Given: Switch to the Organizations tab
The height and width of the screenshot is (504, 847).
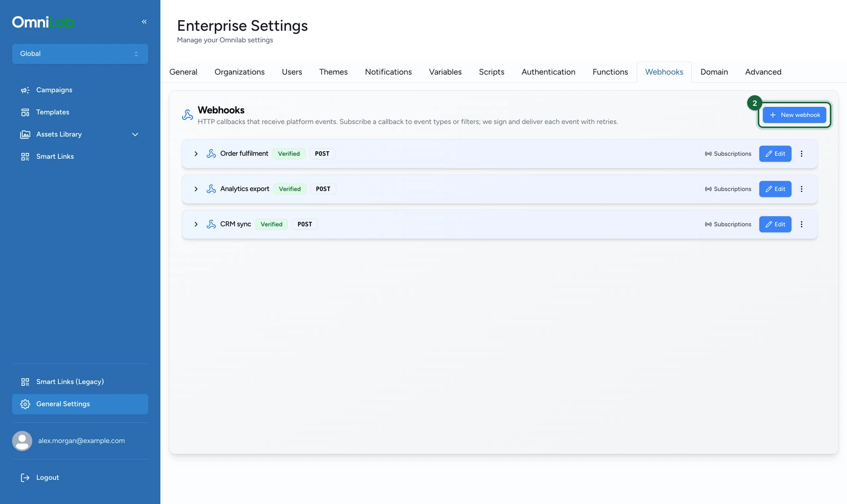Looking at the screenshot, I should click(239, 72).
